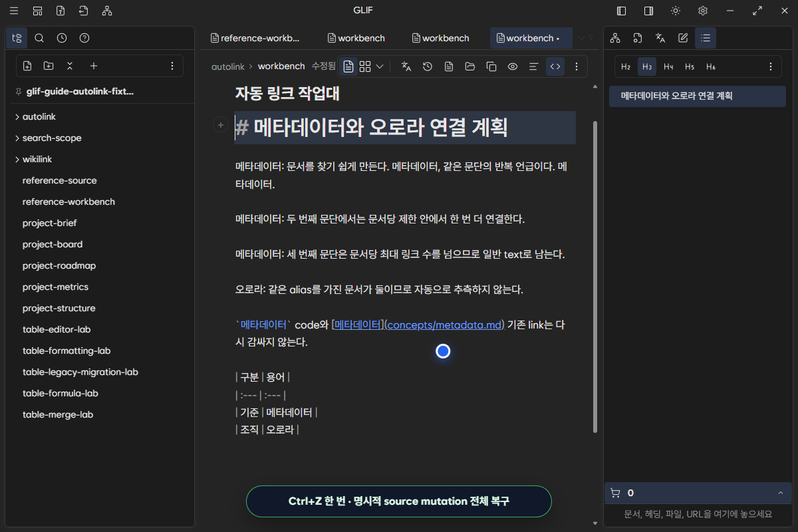The image size is (798, 532).
Task: Switch to the search sidebar tab
Action: click(x=39, y=38)
